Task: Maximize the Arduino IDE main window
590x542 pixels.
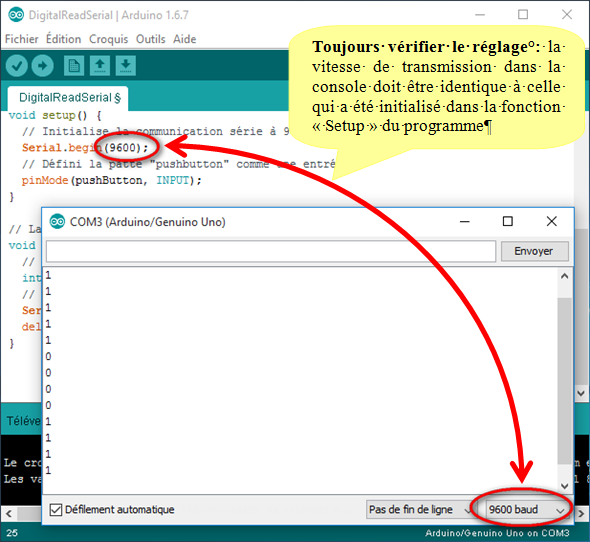Action: pos(523,15)
